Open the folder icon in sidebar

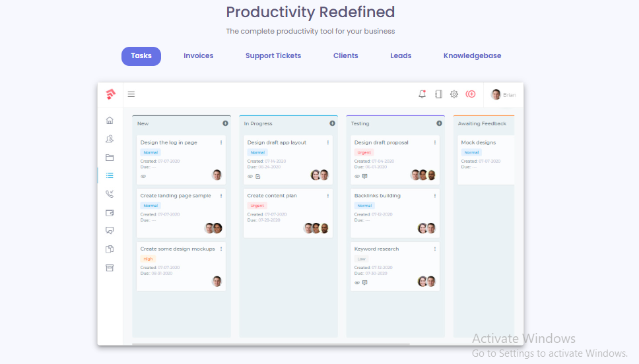110,158
